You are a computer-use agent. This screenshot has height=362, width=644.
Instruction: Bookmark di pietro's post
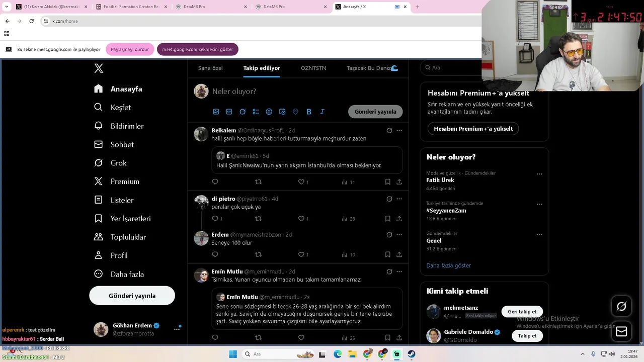pyautogui.click(x=387, y=219)
